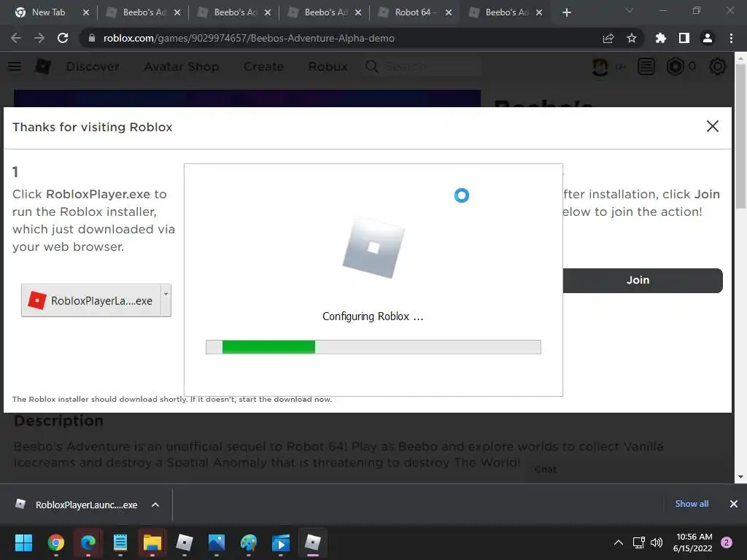Screen dimensions: 747x560
Task: Go back with the browser back arrow
Action: coord(16,38)
